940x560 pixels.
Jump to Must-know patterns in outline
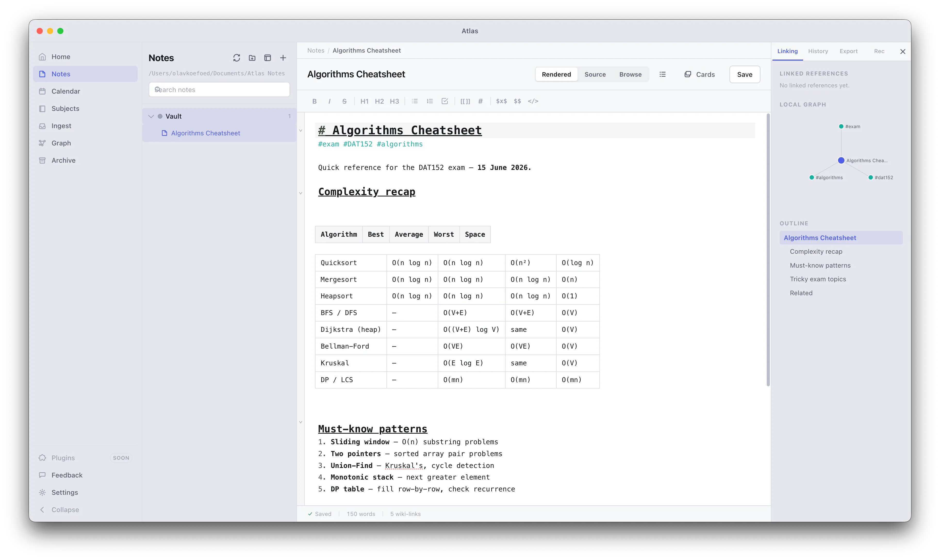coord(841,265)
